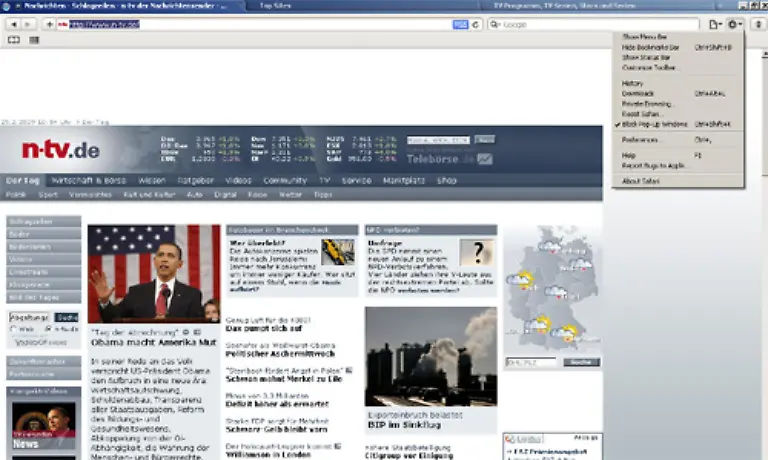Go back with the Back arrow button
The image size is (768, 460).
(x=14, y=24)
